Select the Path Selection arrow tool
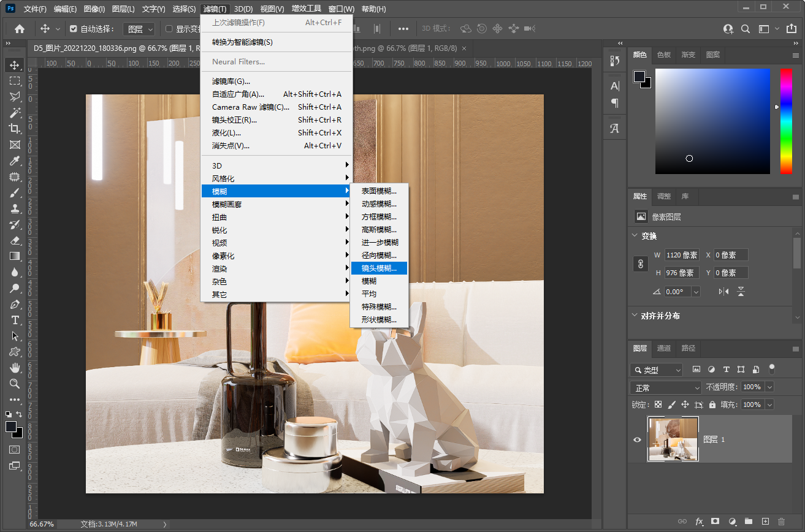Viewport: 805px width, 532px height. (15, 336)
